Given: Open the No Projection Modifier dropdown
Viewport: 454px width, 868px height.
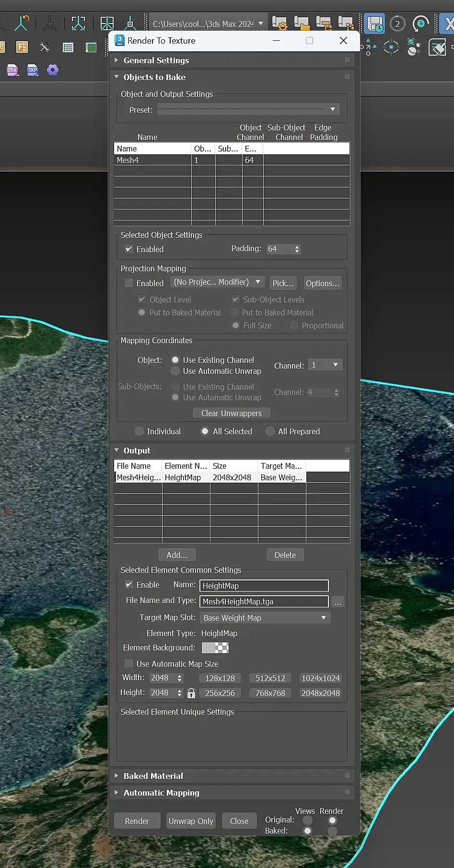Looking at the screenshot, I should click(217, 282).
